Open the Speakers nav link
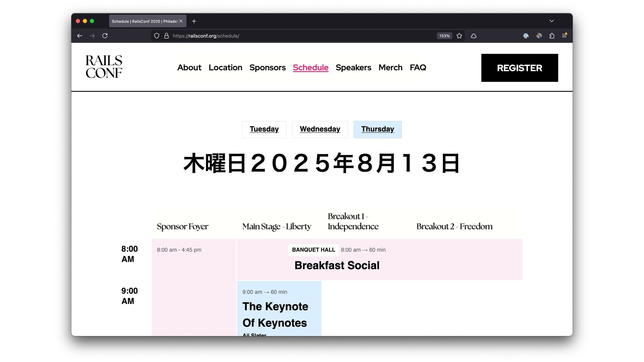Viewport: 644px width, 362px height. click(354, 68)
